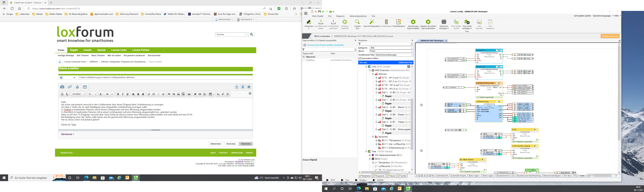Open the Schriftart font dropdown
Viewport: 644px width, 192px height.
click(78, 94)
